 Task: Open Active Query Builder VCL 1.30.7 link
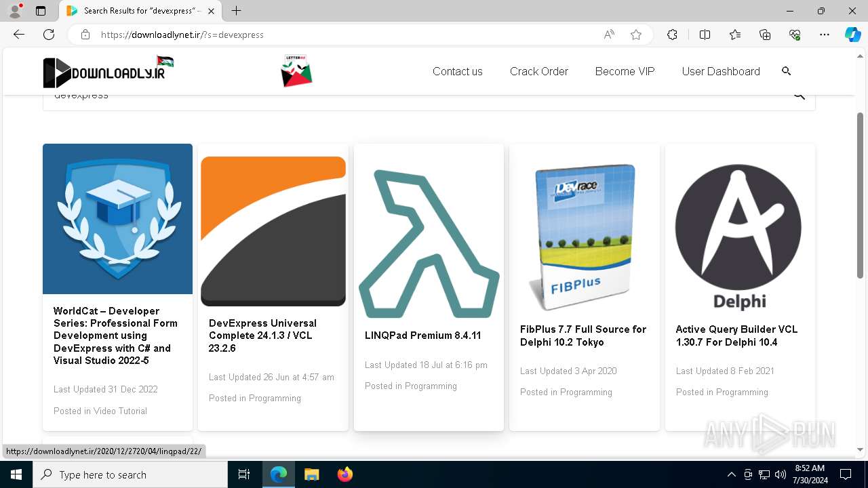(x=736, y=335)
